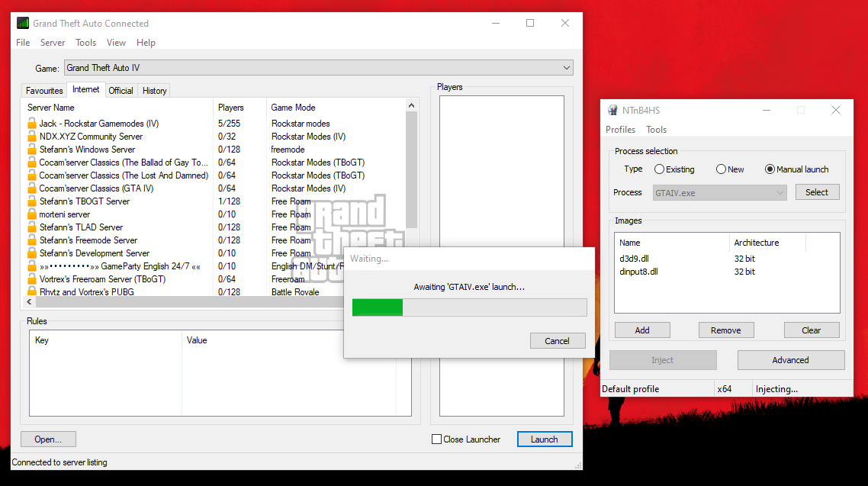The height and width of the screenshot is (486, 868).
Task: Click the lock icon next to Vortrex's Freeroam Server (TBoGT)
Action: 32,279
